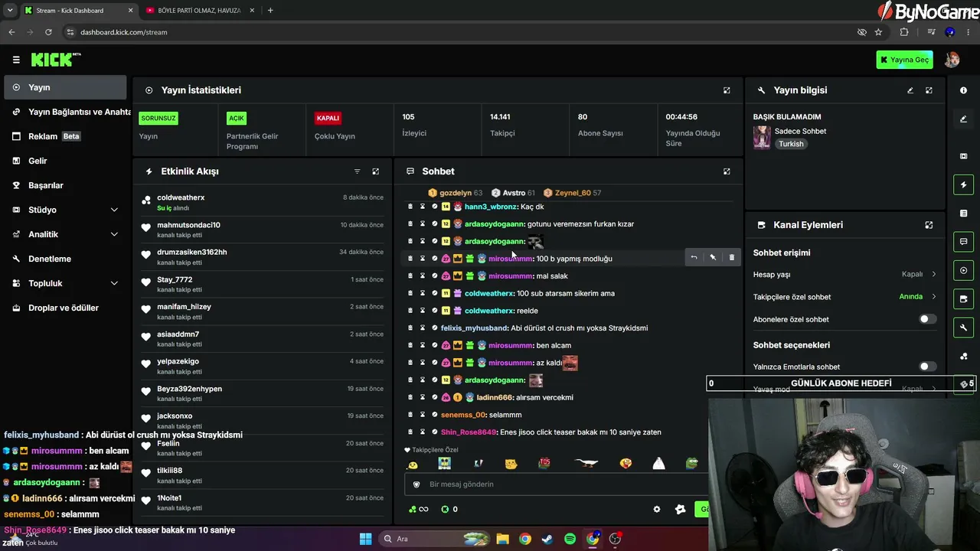Toggle the wrench stream info widget in sidebar
The image size is (980, 551).
tap(963, 328)
